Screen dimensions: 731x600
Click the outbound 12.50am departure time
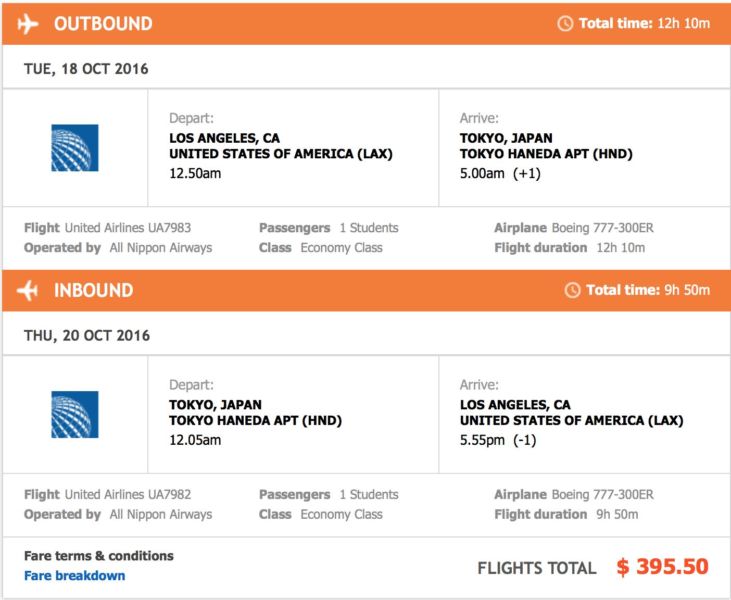195,173
